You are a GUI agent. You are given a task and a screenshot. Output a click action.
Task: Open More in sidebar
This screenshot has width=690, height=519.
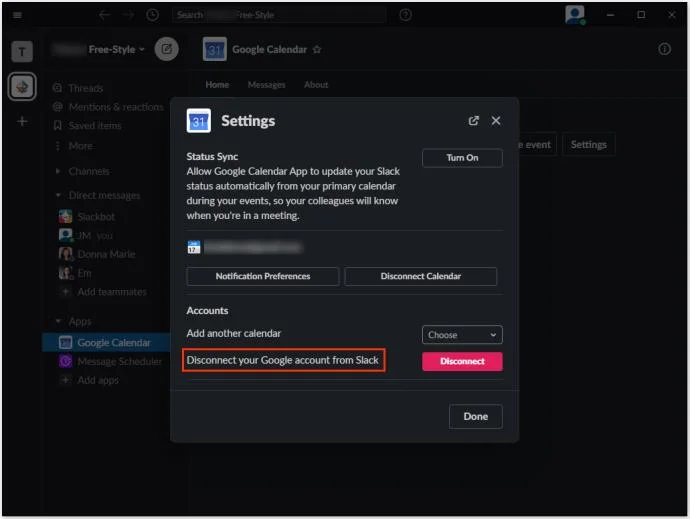80,146
